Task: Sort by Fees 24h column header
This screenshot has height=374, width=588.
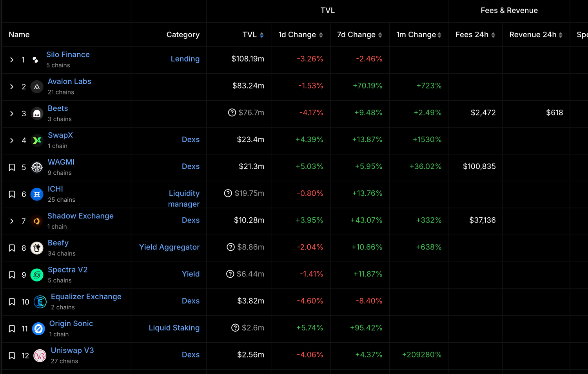Action: (475, 35)
